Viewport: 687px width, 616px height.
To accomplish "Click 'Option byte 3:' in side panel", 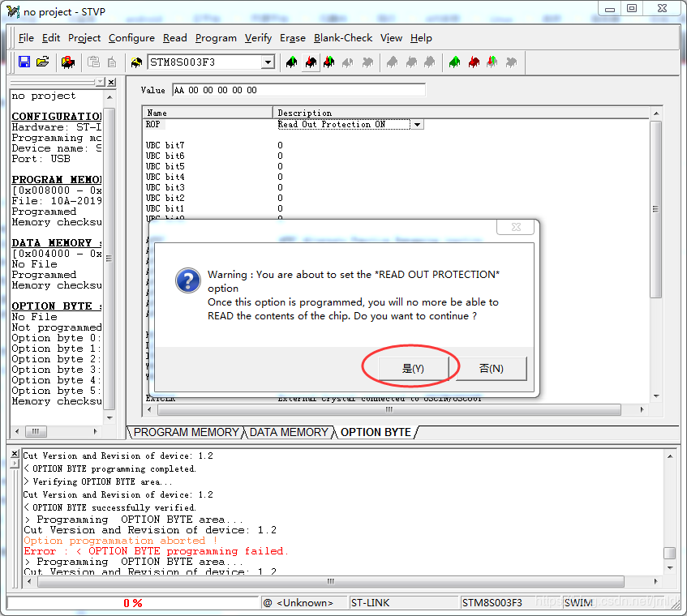I will pyautogui.click(x=56, y=370).
